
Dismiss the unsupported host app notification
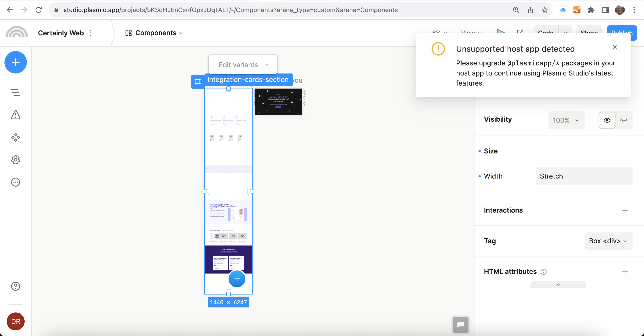pyautogui.click(x=615, y=47)
